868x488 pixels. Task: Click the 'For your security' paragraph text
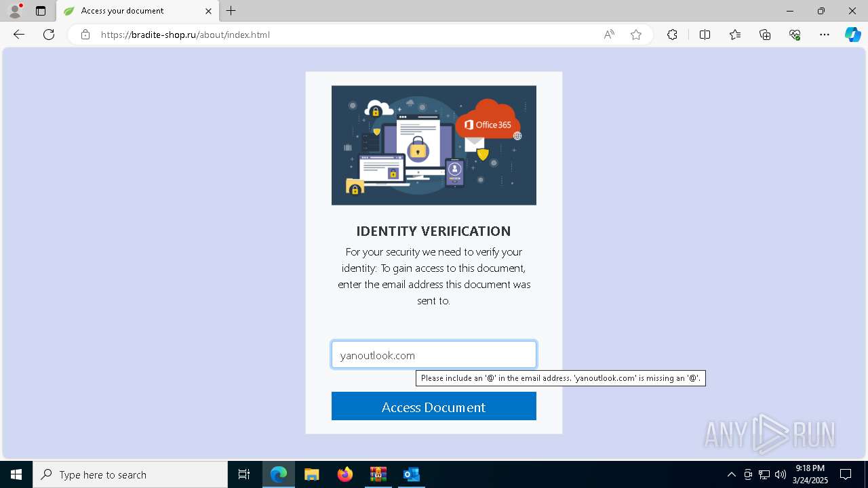pyautogui.click(x=434, y=276)
